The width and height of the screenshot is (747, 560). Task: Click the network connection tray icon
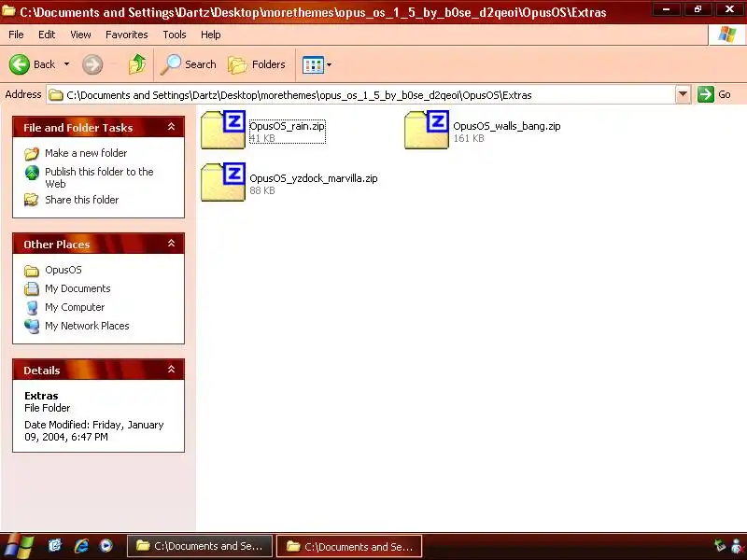[x=719, y=546]
